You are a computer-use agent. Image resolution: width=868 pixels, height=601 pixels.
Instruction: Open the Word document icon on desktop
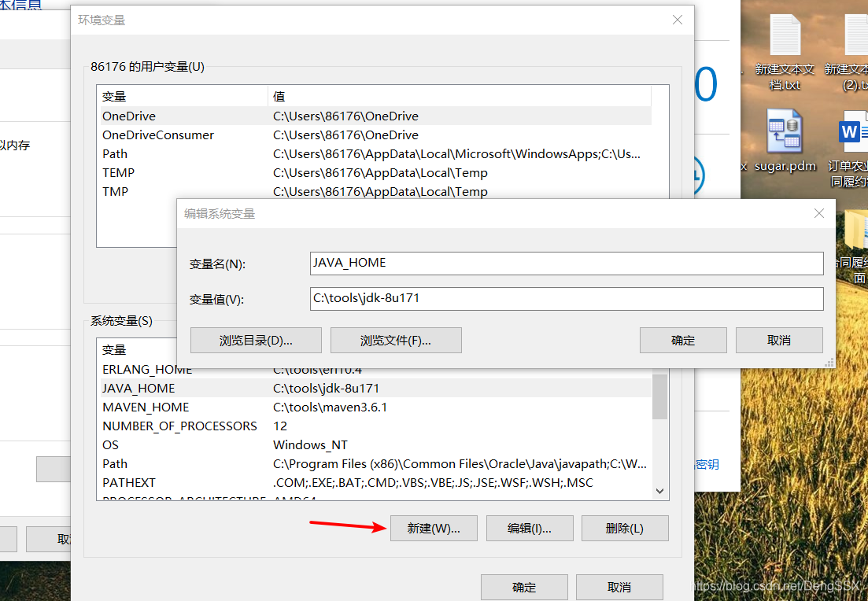pos(853,149)
